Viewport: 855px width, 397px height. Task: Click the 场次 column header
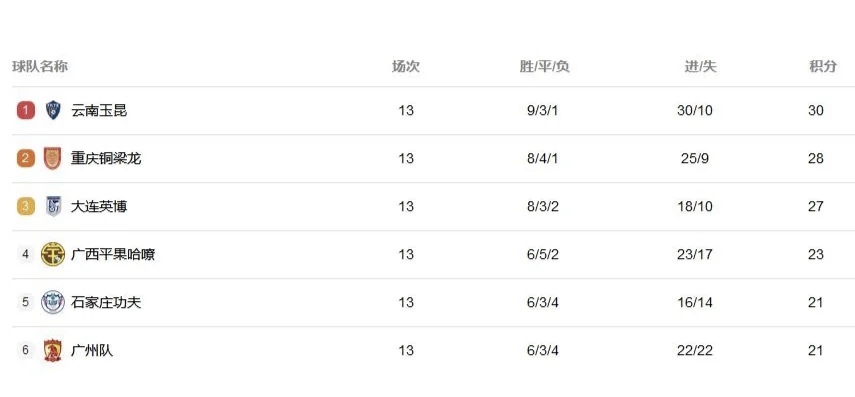(x=406, y=67)
